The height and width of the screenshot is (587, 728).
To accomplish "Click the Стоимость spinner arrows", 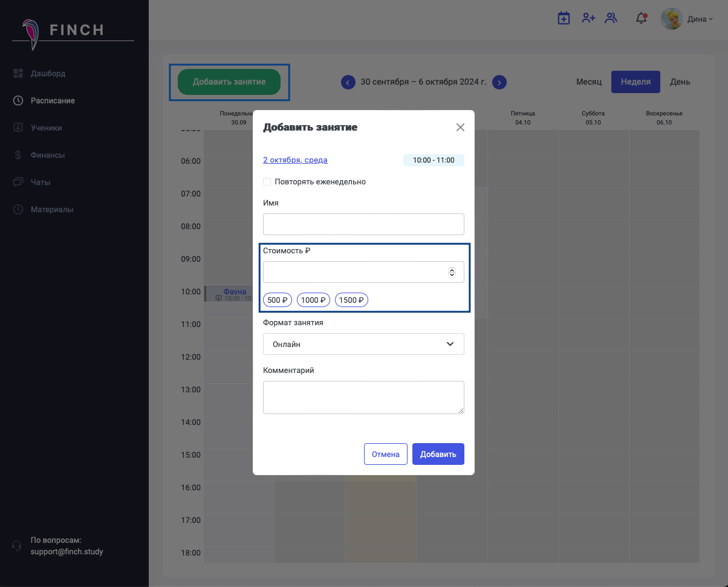I will pyautogui.click(x=452, y=272).
